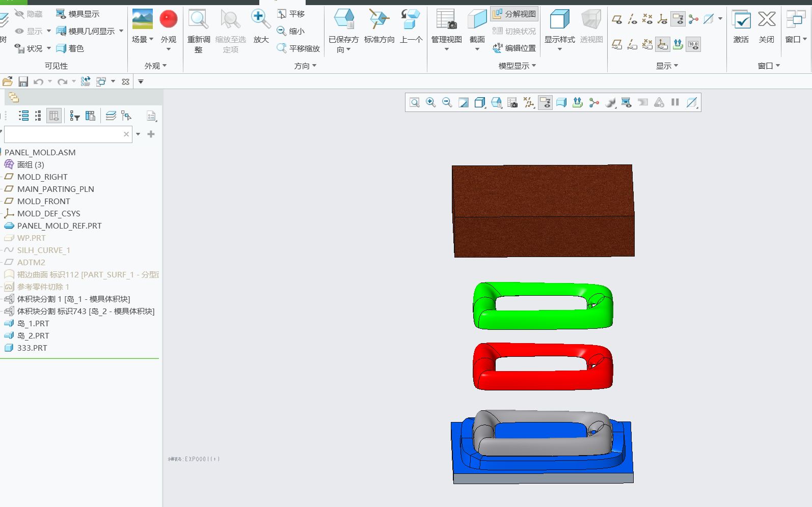Screen dimensions: 812x507
Task: Open the 场景 scene gallery
Action: tap(143, 25)
